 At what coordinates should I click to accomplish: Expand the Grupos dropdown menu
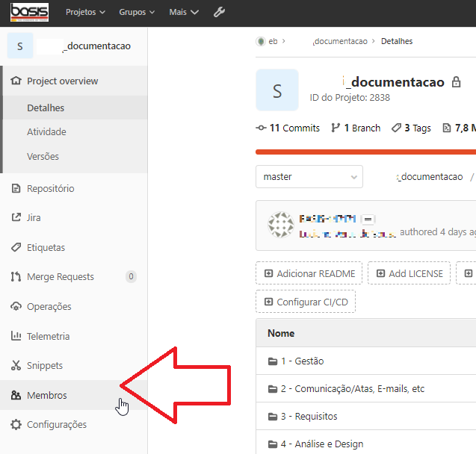137,12
